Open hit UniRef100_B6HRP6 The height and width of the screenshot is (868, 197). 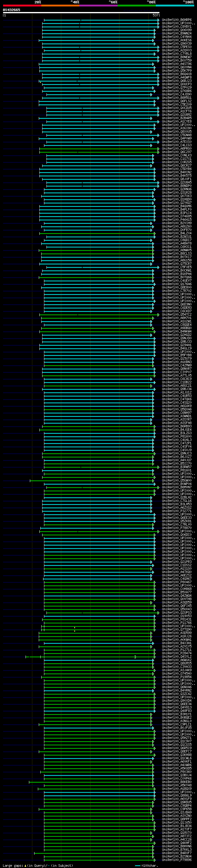pyautogui.click(x=177, y=20)
